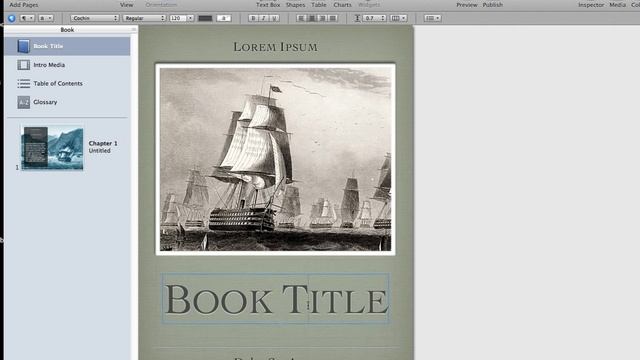640x360 pixels.
Task: Align text right
Action: [x=322, y=18]
